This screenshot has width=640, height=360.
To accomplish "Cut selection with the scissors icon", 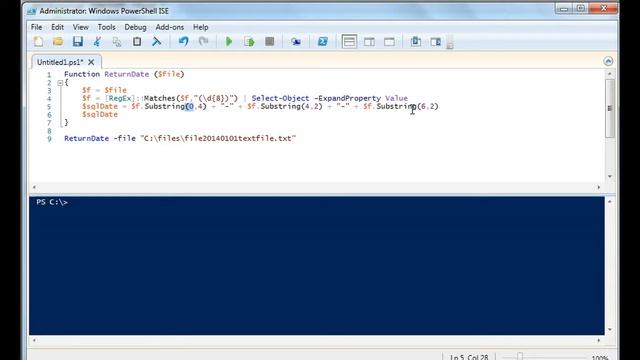I will [97, 41].
